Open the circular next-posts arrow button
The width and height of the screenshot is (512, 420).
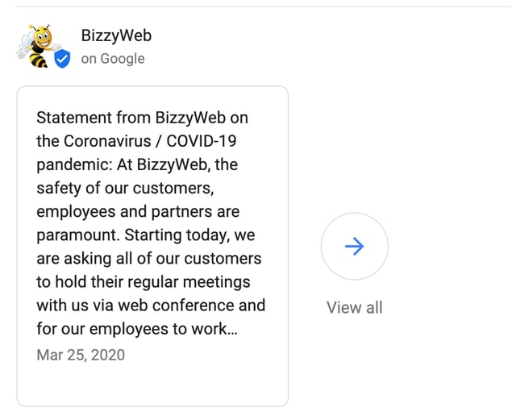[355, 247]
